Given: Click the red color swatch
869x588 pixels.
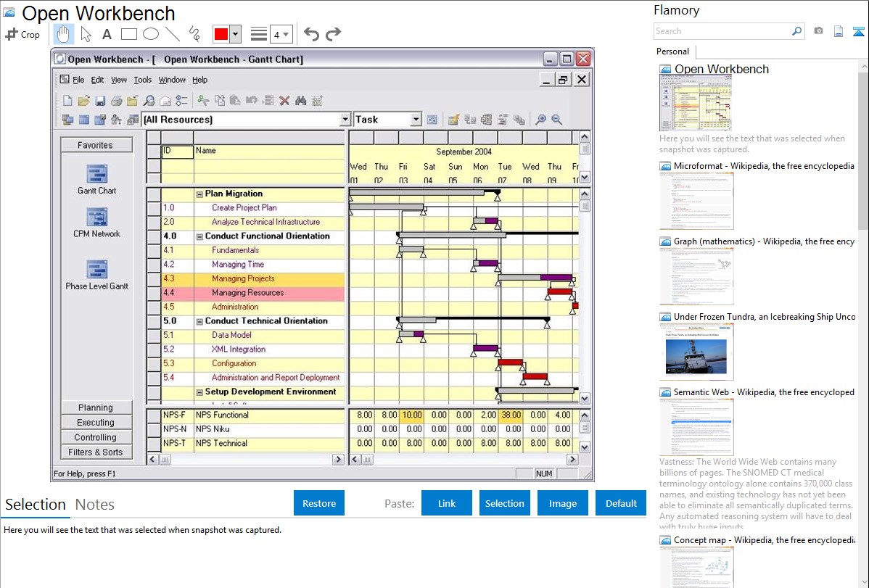Looking at the screenshot, I should [x=221, y=34].
